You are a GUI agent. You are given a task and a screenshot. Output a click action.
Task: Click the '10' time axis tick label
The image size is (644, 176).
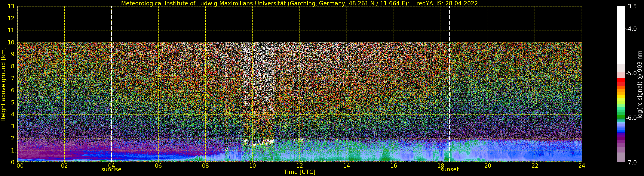pyautogui.click(x=252, y=166)
